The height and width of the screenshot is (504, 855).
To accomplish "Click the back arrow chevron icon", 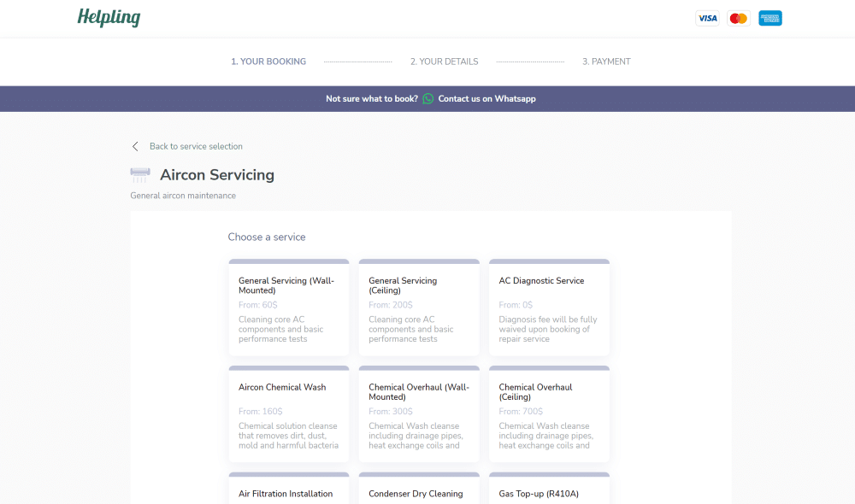I will click(135, 146).
